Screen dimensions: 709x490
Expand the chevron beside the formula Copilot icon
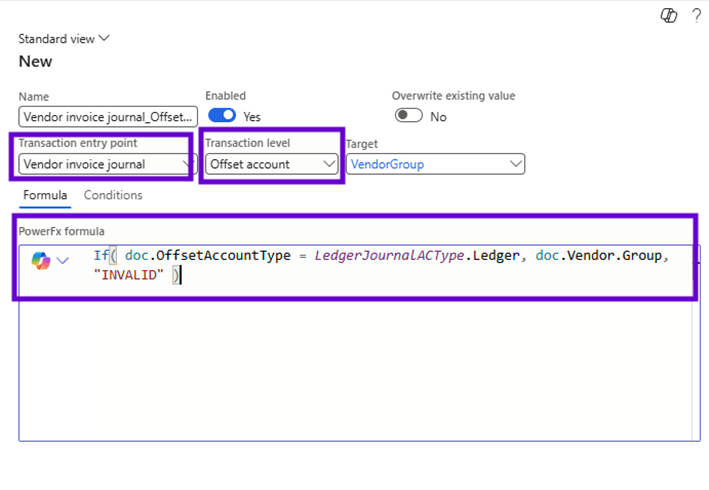[63, 260]
